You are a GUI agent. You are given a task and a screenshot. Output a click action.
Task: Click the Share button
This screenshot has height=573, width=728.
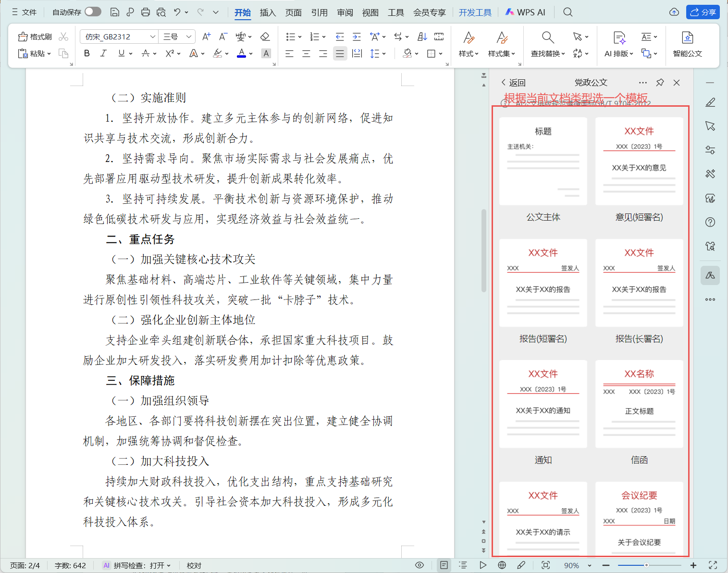coord(703,12)
